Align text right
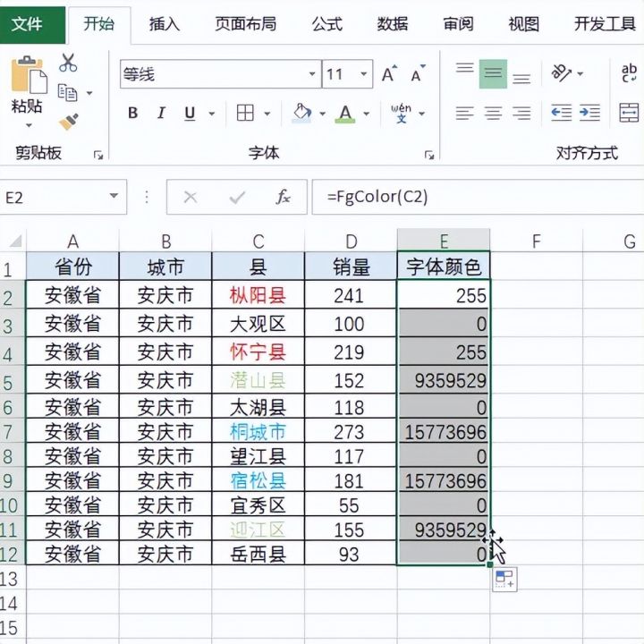Image resolution: width=644 pixels, height=644 pixels. (521, 113)
